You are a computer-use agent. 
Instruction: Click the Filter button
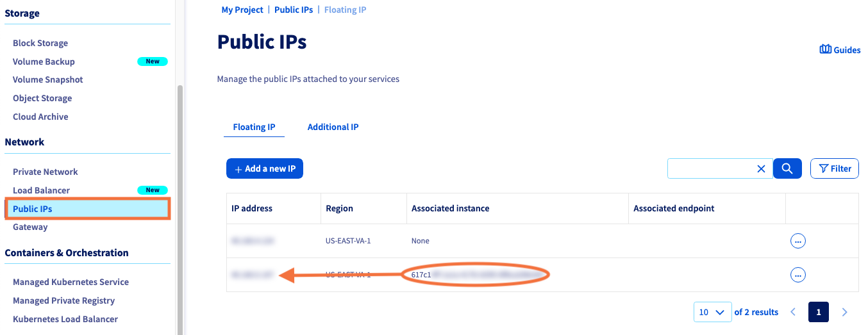point(835,168)
